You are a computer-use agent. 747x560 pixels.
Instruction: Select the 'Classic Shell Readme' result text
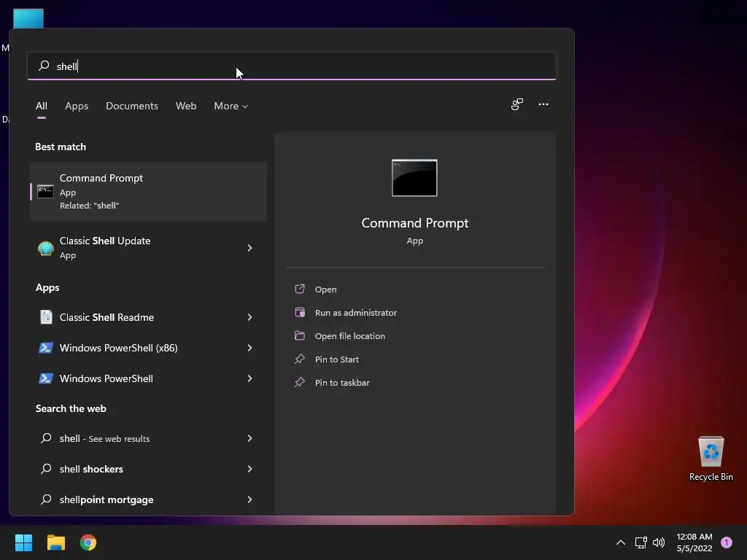(x=107, y=317)
